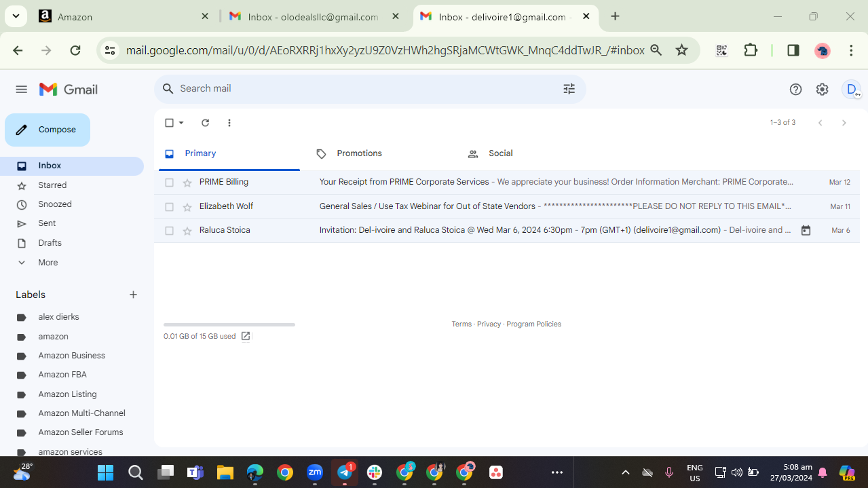Click the search magnifier icon in the mail search bar
Viewport: 868px width, 488px height.
[x=168, y=88]
